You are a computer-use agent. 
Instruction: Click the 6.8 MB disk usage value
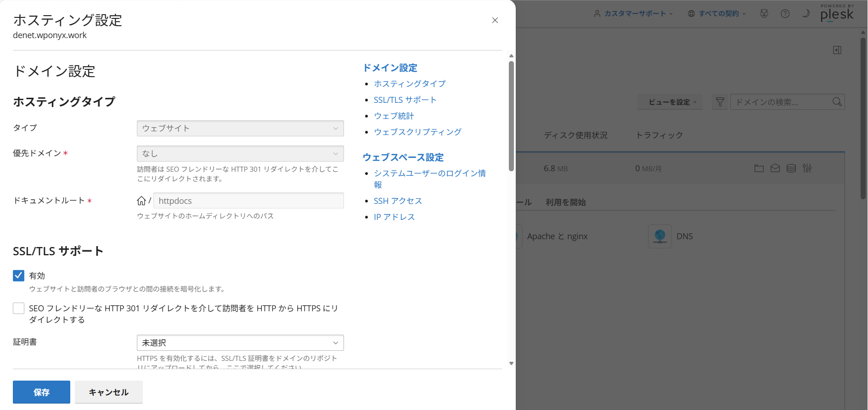(x=556, y=168)
